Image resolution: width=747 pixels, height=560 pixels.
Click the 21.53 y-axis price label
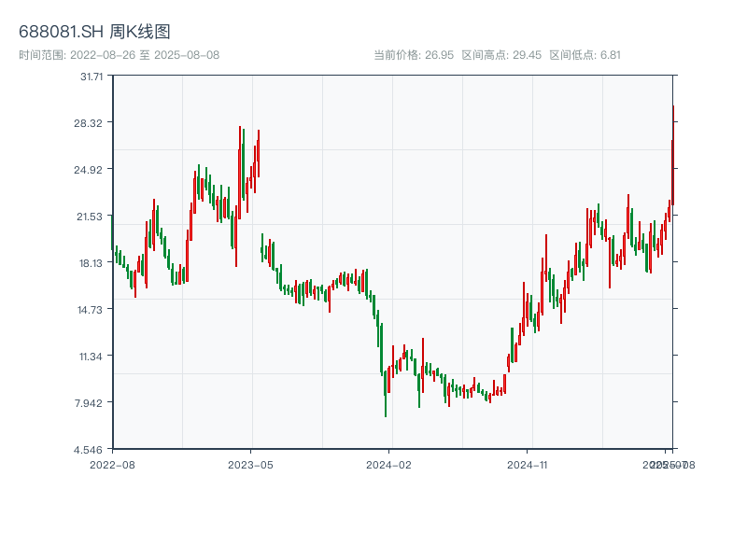click(91, 217)
